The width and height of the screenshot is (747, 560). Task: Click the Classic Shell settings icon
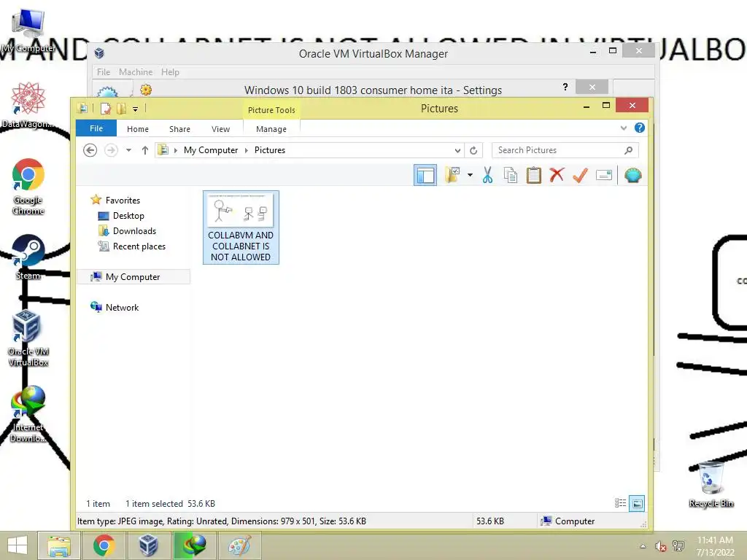pos(632,175)
